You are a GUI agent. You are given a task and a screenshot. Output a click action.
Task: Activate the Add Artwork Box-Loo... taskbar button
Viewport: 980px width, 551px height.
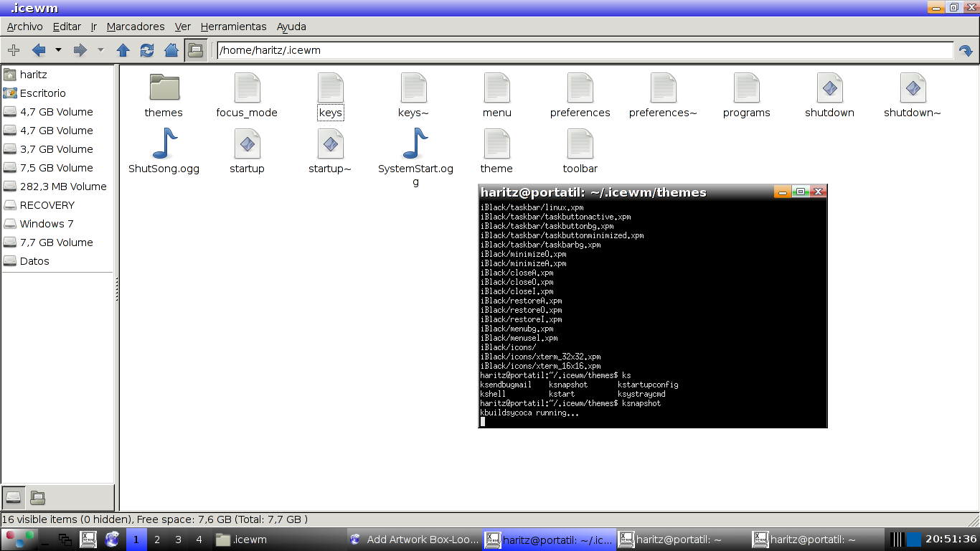coord(414,540)
